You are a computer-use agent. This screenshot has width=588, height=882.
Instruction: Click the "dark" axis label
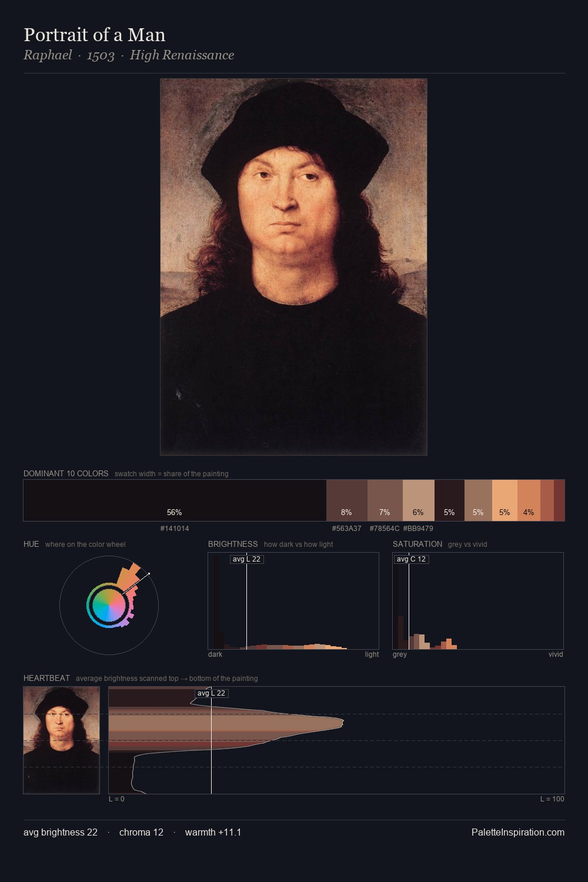[215, 654]
